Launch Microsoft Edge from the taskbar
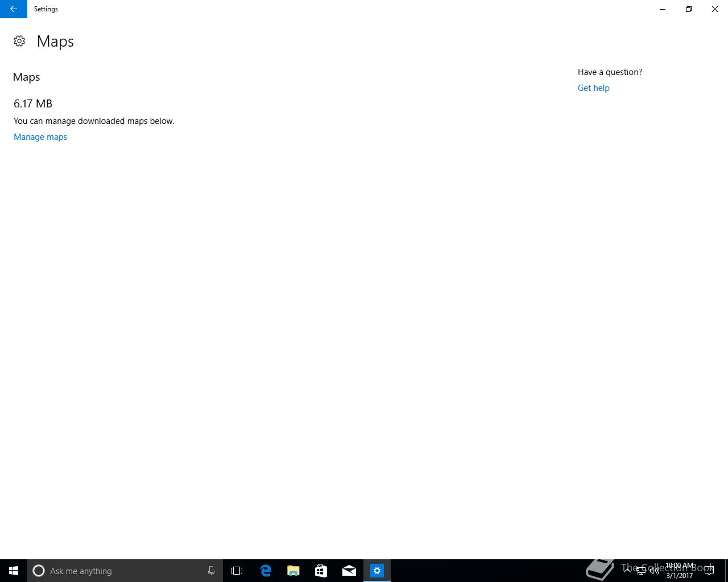 [266, 571]
